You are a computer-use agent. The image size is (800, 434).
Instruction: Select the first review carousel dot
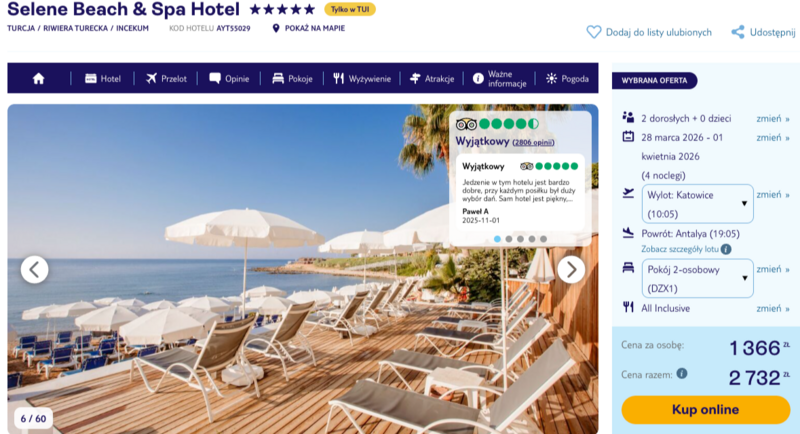[497, 239]
